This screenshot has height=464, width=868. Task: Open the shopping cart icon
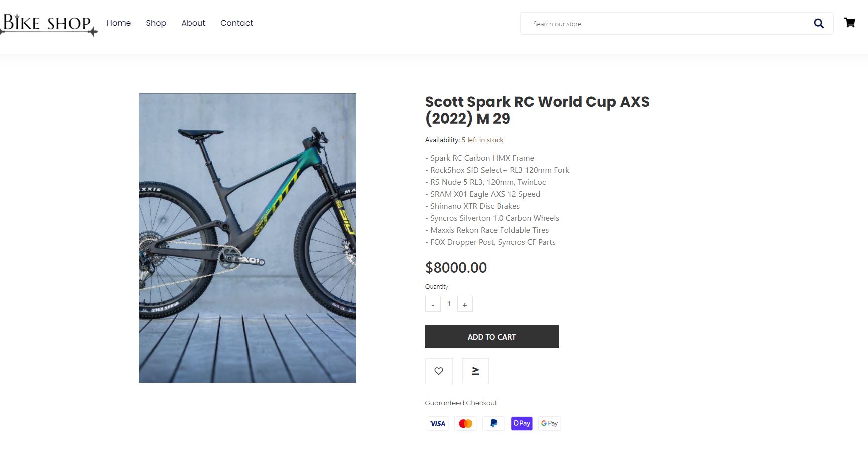[x=849, y=23]
